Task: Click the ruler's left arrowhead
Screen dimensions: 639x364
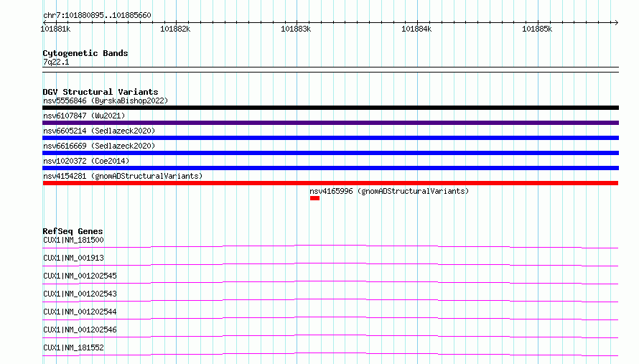Action: (45, 22)
